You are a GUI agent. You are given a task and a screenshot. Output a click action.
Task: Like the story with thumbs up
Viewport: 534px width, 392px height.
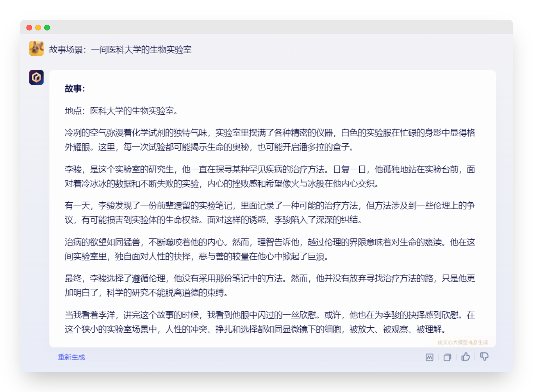(465, 357)
